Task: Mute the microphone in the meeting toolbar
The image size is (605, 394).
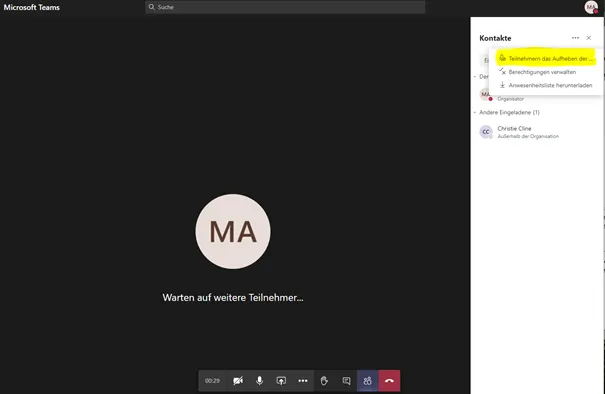Action: (x=260, y=381)
